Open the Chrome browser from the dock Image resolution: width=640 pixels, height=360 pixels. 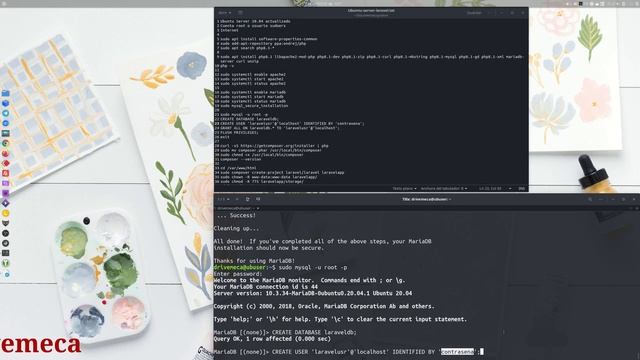[5, 143]
